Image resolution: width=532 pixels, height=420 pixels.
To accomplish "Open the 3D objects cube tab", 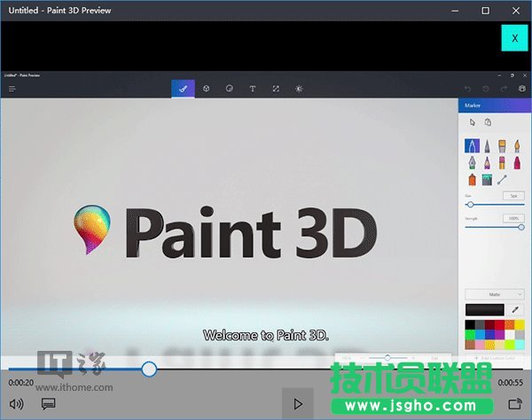I will [206, 89].
